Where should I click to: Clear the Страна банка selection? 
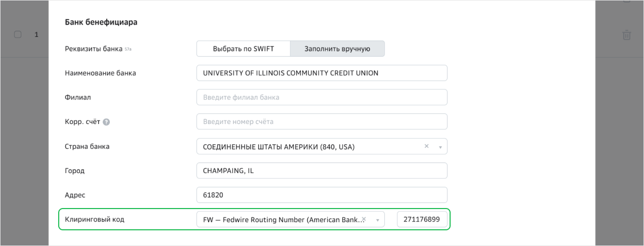coord(426,146)
